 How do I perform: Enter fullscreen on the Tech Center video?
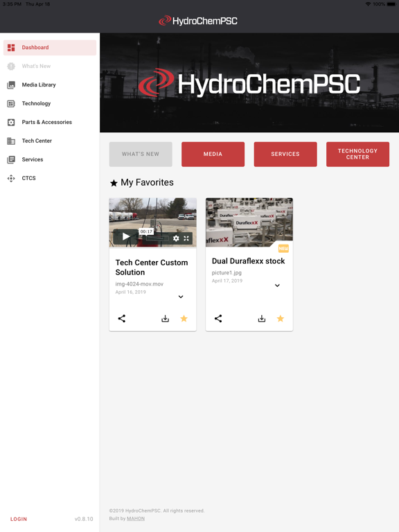click(x=186, y=238)
